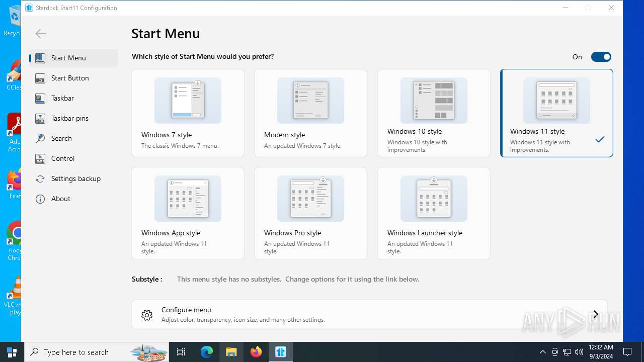This screenshot has height=362, width=644.
Task: Click the Taskbar pins sidebar icon
Action: 40,118
